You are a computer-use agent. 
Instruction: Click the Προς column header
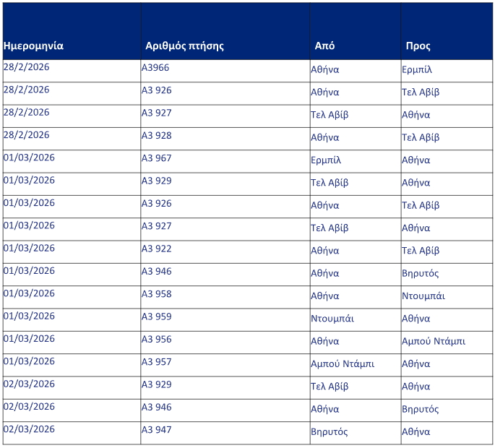[x=418, y=46]
